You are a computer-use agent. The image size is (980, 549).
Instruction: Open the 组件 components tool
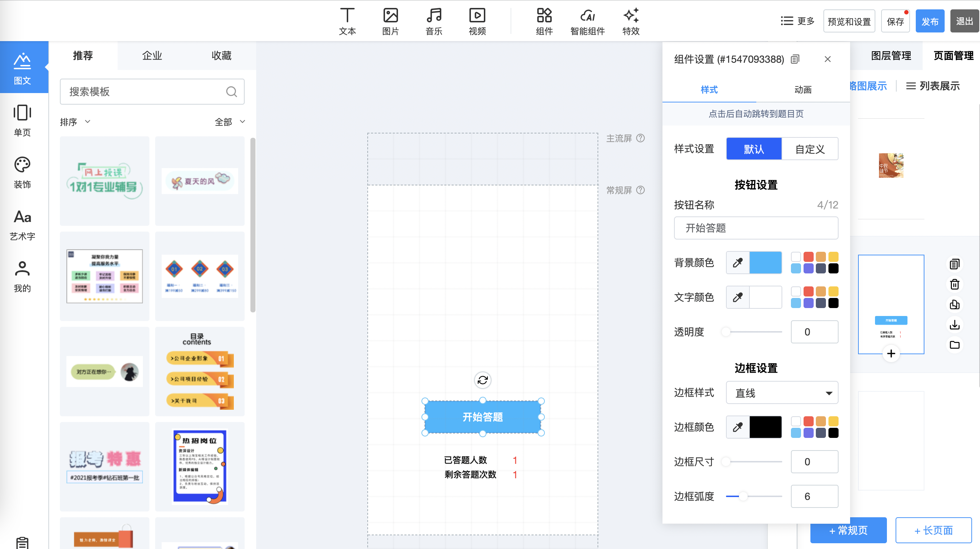click(544, 22)
